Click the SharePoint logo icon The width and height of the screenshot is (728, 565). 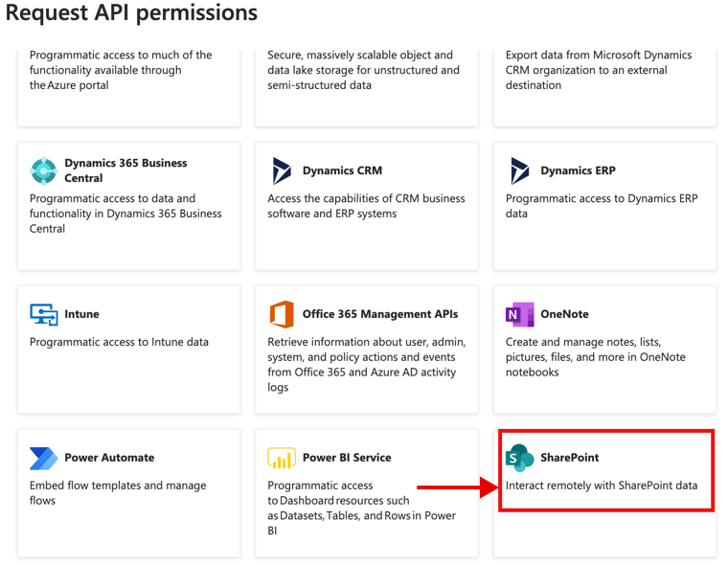tap(519, 458)
